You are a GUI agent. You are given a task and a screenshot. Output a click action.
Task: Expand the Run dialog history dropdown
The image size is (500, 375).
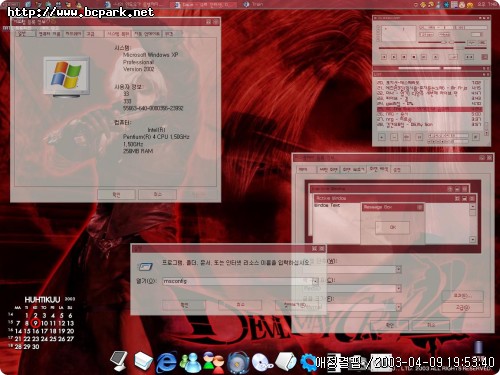tap(315, 281)
